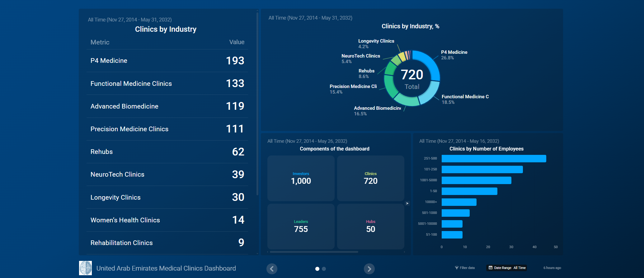Click the 251-500 employees bar
Viewport: 644px width, 278px height.
click(x=494, y=159)
